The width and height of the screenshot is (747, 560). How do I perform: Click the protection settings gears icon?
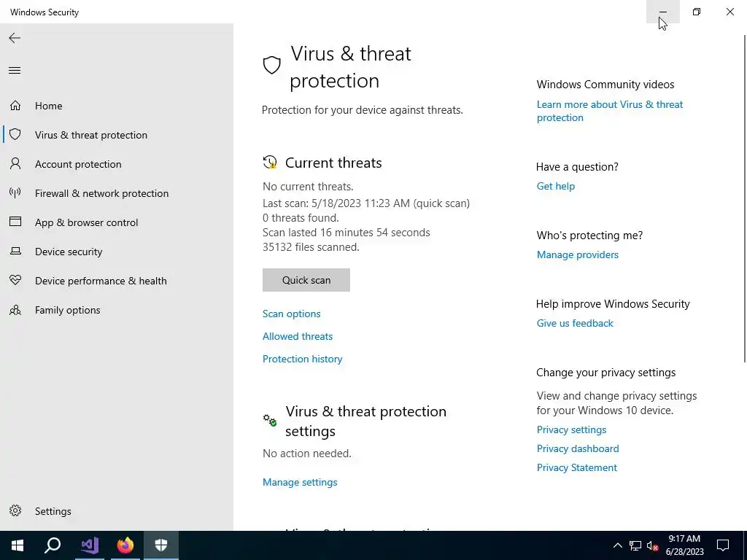pyautogui.click(x=270, y=420)
